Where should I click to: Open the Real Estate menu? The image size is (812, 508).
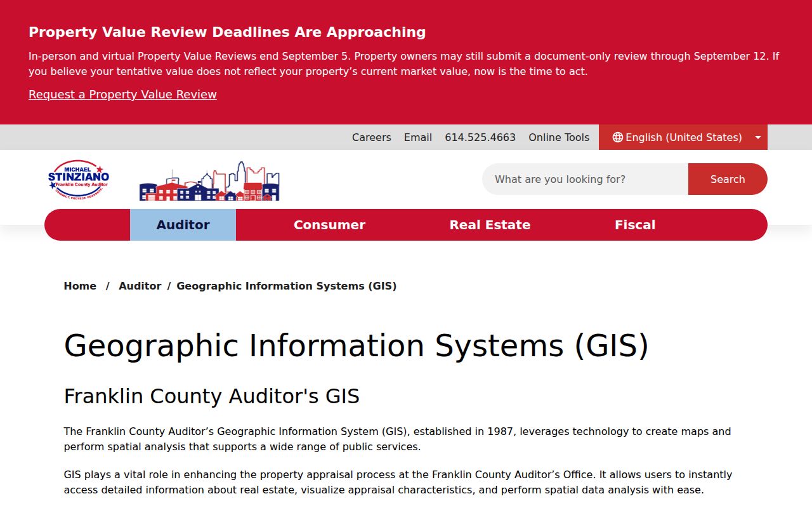[x=490, y=225]
